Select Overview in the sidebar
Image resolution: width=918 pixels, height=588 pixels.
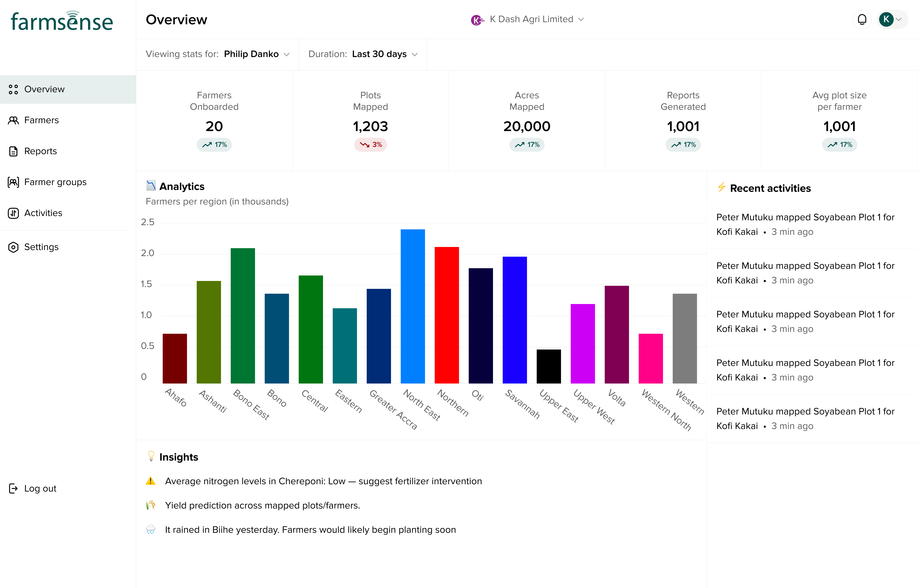44,89
